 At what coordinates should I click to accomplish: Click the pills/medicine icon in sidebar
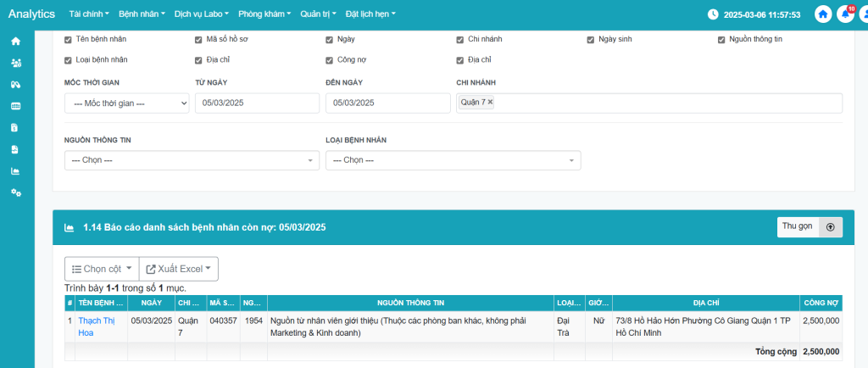(15, 84)
